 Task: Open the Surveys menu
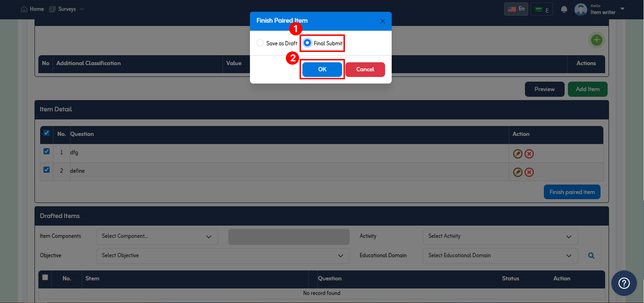pos(67,9)
